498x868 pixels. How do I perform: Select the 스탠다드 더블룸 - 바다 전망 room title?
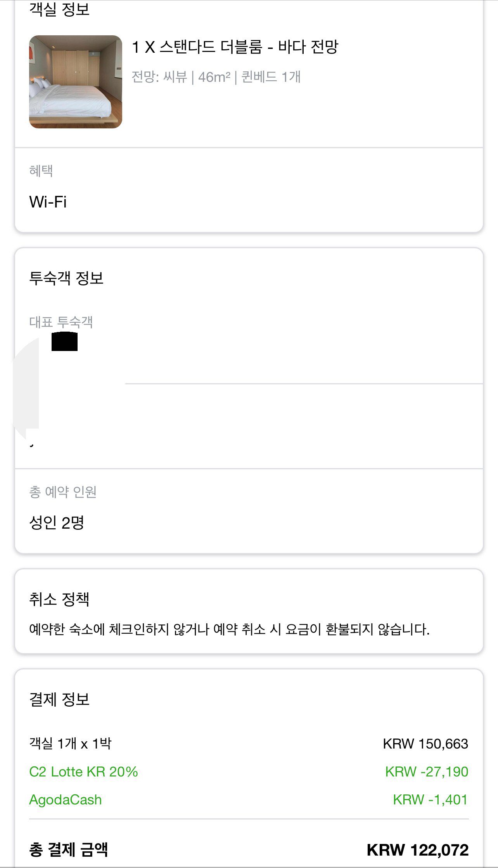[235, 47]
